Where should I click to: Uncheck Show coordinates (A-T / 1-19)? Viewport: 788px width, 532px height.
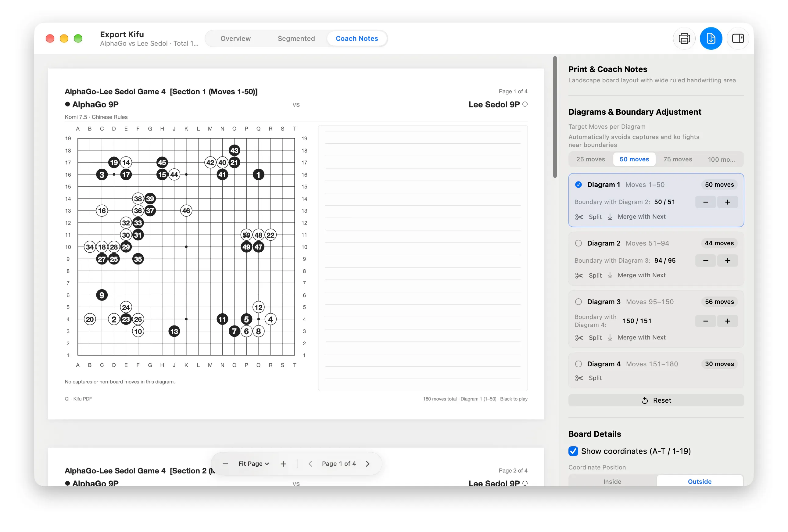point(573,451)
